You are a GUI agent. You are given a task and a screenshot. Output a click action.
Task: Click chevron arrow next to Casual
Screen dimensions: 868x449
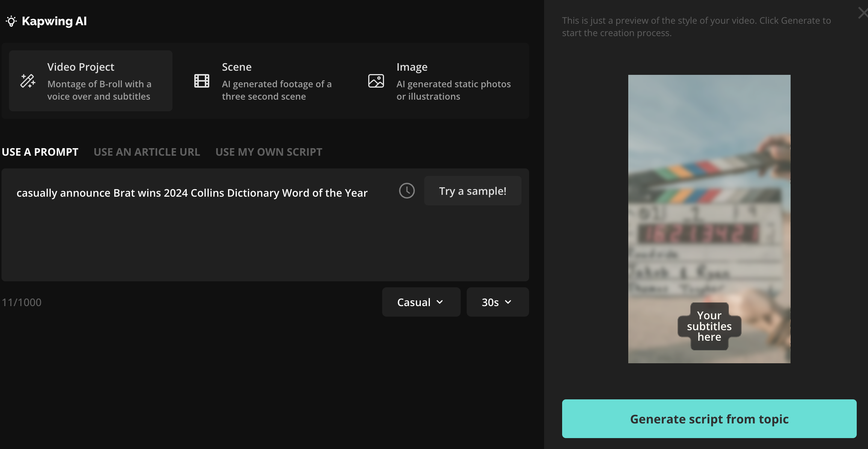click(x=440, y=302)
